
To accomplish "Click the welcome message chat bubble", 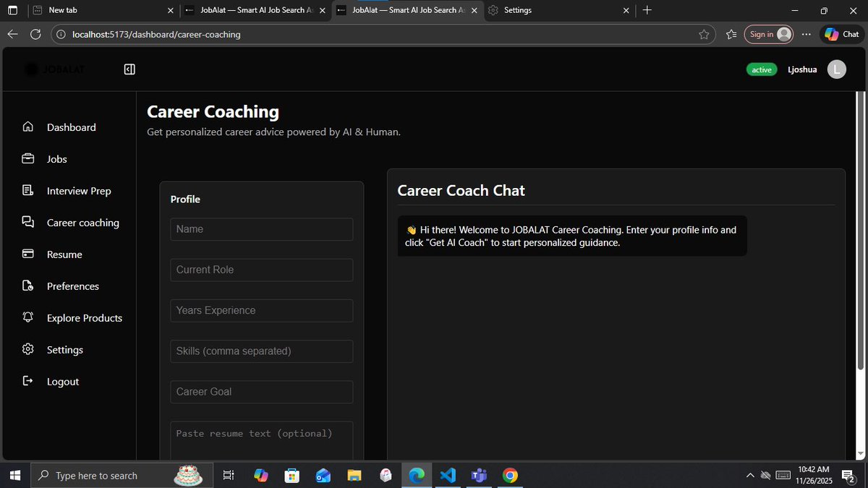I will click(572, 236).
